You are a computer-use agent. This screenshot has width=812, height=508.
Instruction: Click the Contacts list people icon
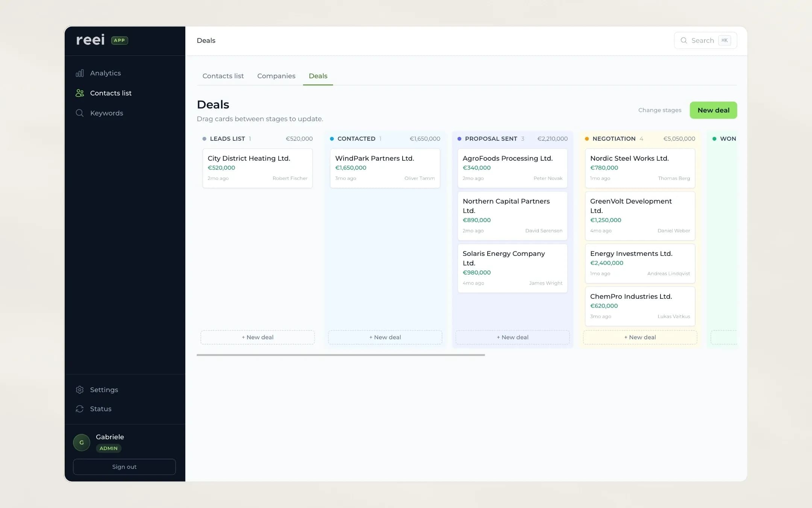[80, 93]
